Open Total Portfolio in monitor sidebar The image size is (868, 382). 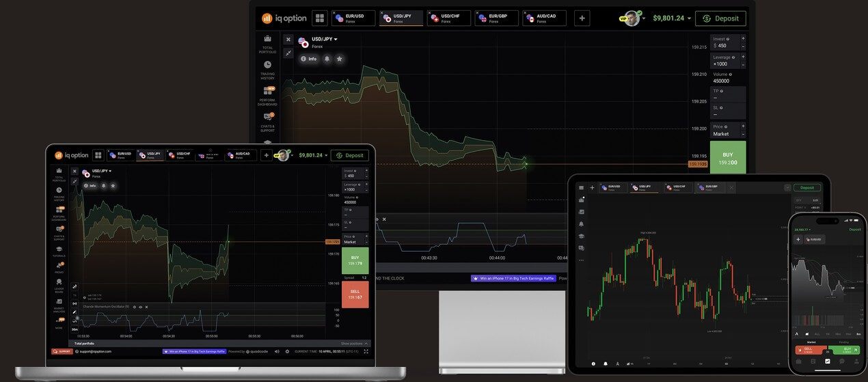pyautogui.click(x=267, y=44)
